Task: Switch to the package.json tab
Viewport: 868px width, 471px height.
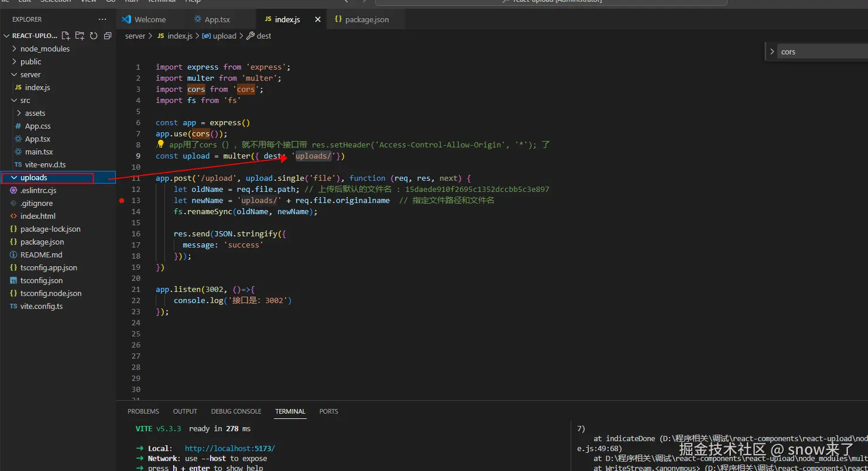Action: (x=366, y=19)
